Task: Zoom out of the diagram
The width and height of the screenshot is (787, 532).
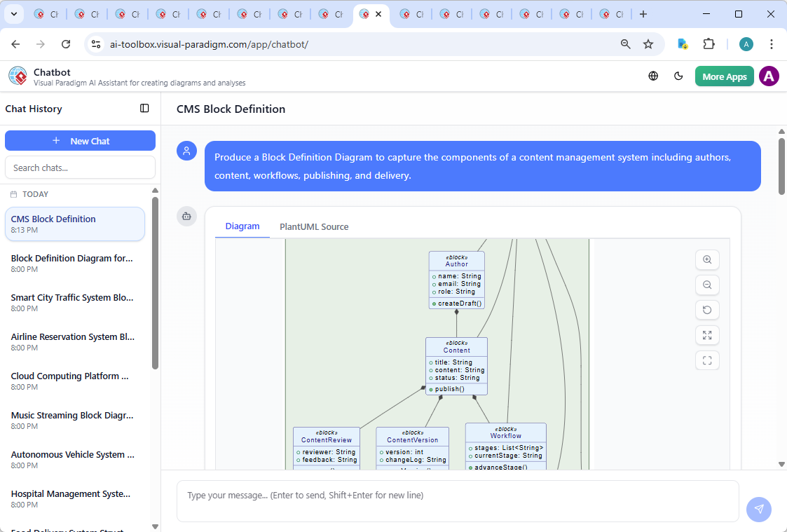Action: (707, 285)
